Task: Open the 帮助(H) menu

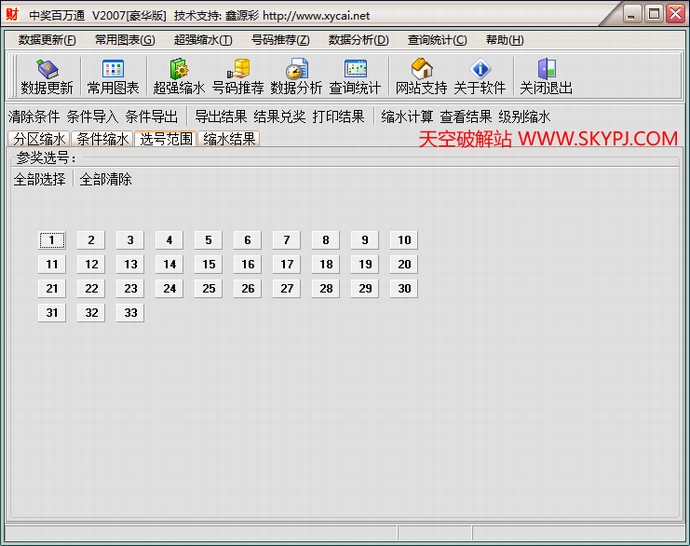Action: tap(504, 40)
